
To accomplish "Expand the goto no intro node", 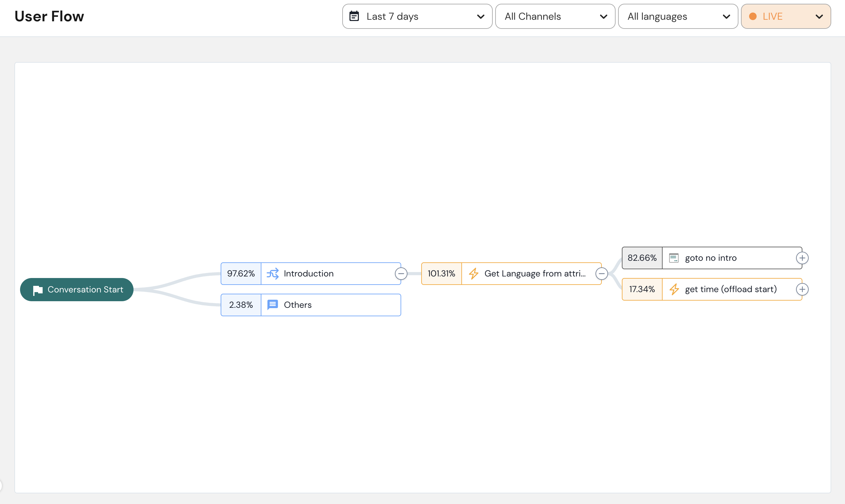I will 802,258.
